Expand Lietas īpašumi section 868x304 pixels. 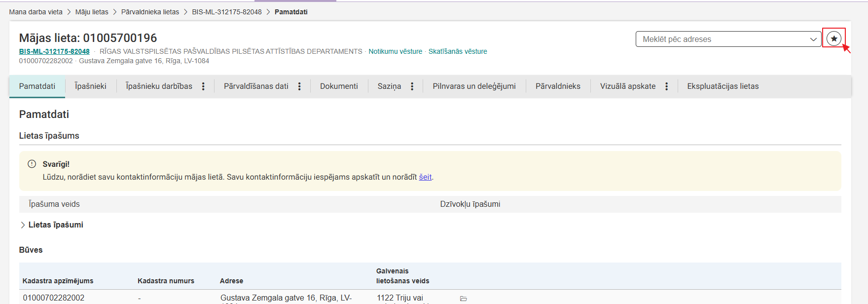point(23,225)
